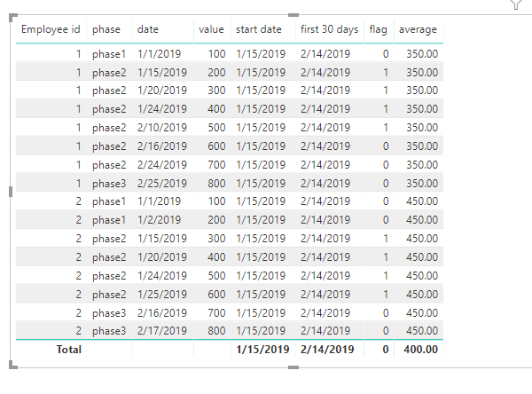Click flag 1 in the 1/25/2019 row
This screenshot has height=394, width=532.
click(x=386, y=295)
